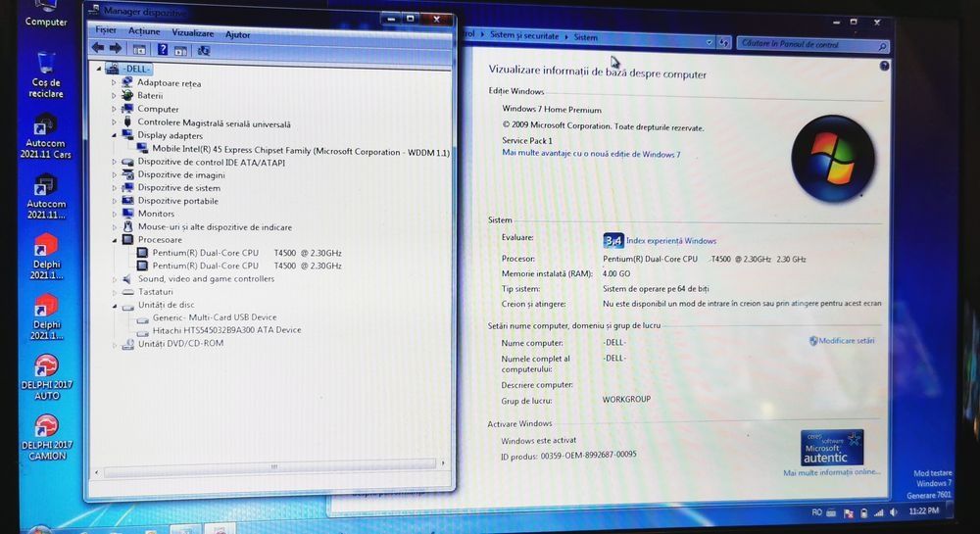
Task: Open the Acțiune menu
Action: tap(144, 31)
